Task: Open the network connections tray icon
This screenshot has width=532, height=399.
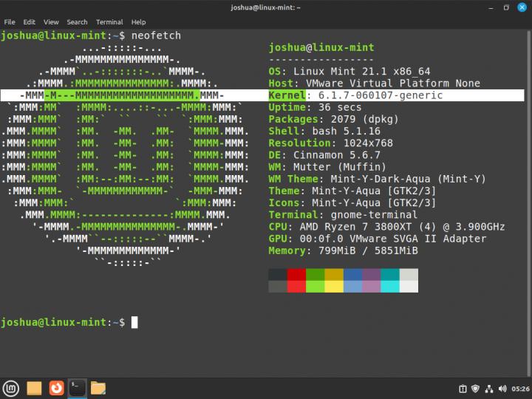Action: pos(488,388)
